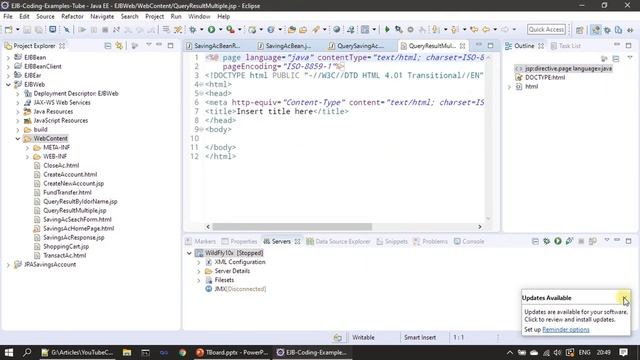
Task: Open the Debug button dropdown arrow
Action: pos(201,29)
